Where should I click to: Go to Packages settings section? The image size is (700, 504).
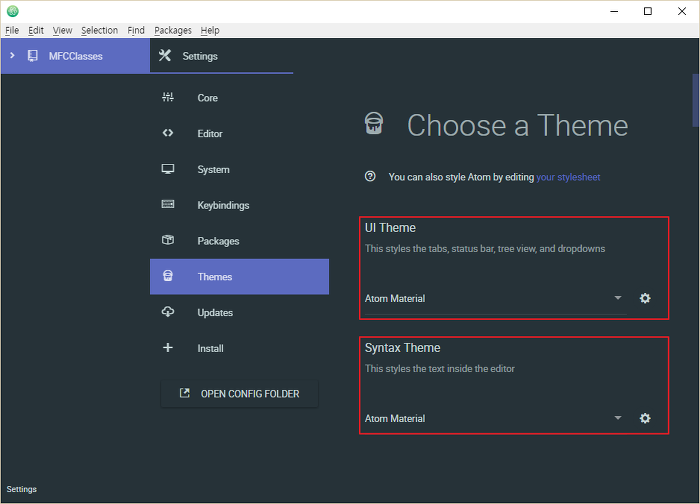(239, 241)
